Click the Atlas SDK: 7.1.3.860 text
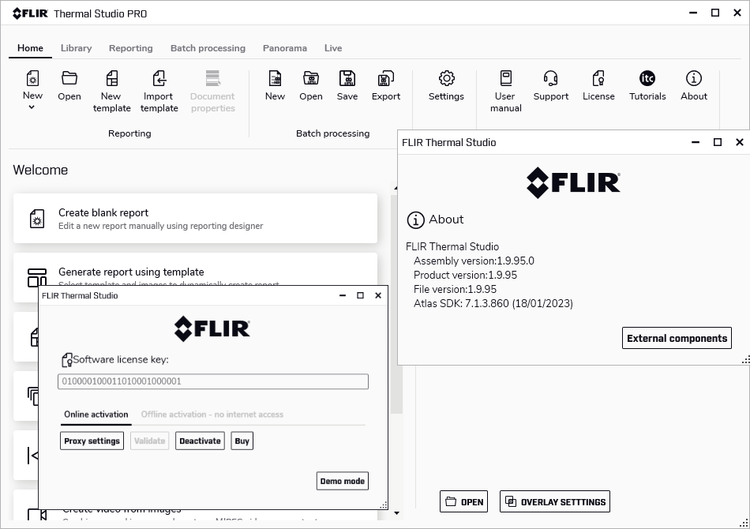This screenshot has height=529, width=750. point(493,304)
